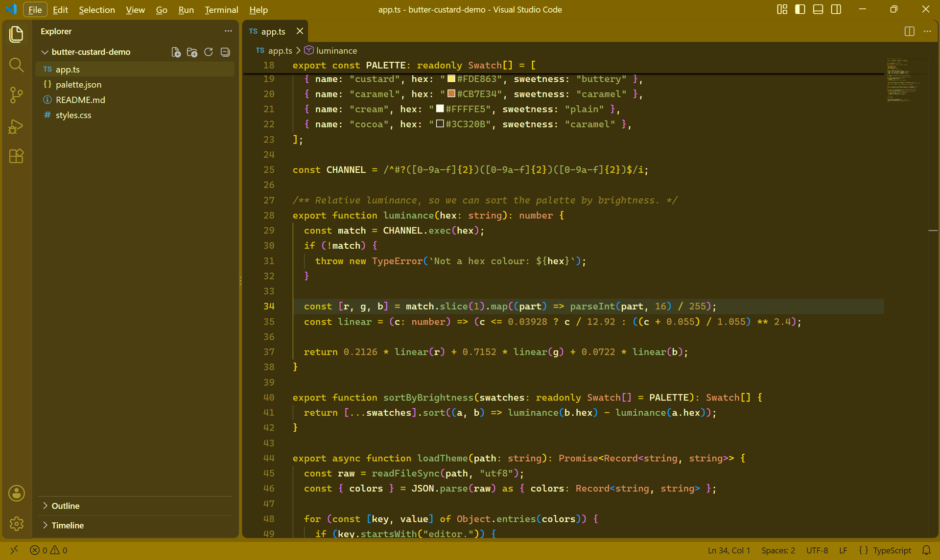Open styles.css in the Explorer
The height and width of the screenshot is (560, 940).
coord(135,115)
